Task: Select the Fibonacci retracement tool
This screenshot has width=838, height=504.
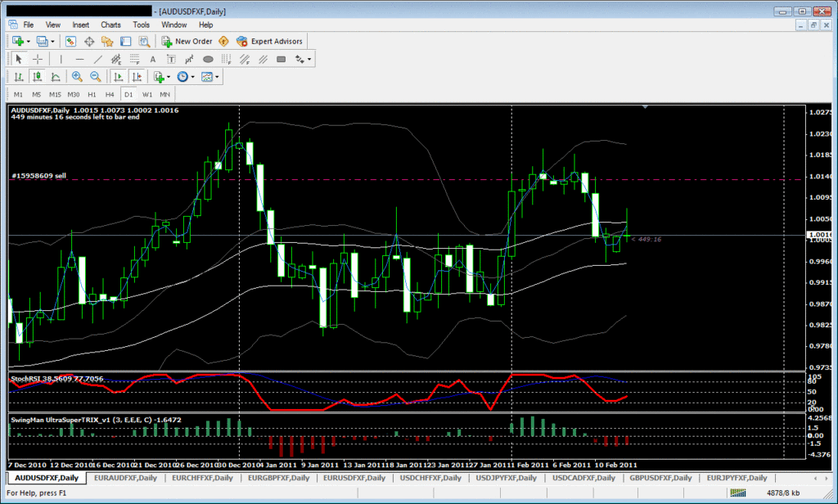Action: (134, 59)
